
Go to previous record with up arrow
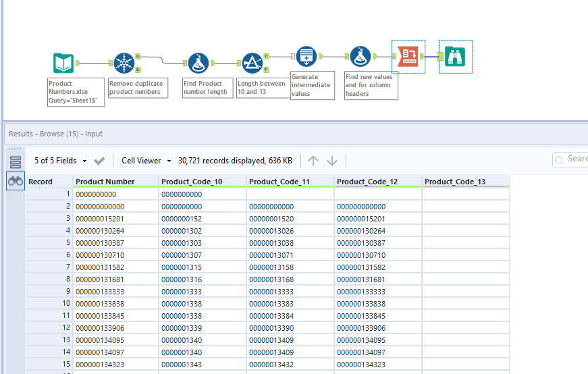(313, 161)
